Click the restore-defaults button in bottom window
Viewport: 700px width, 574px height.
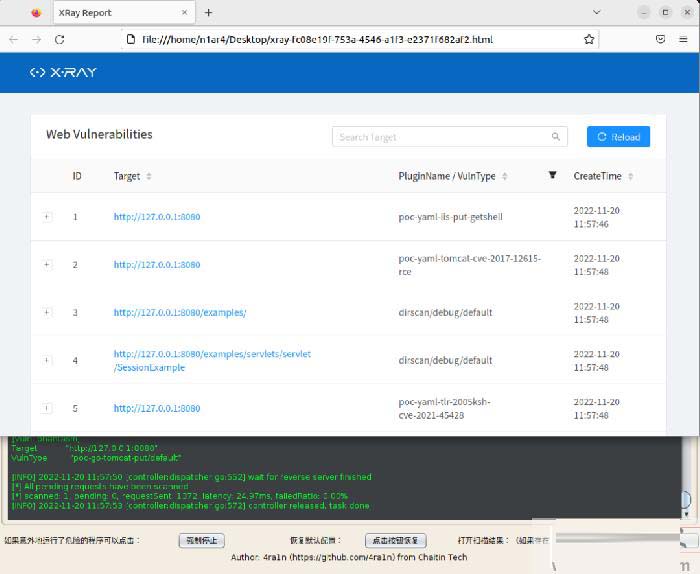[x=396, y=541]
